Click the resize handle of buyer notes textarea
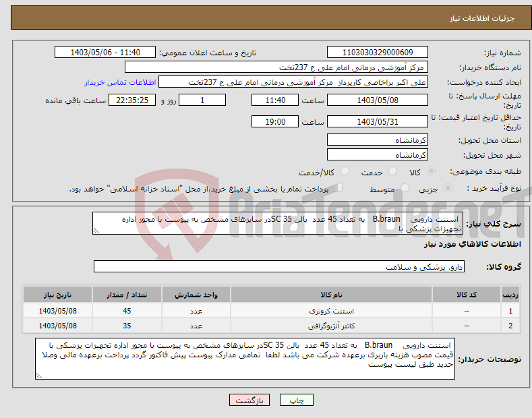The image size is (532, 418). [39, 376]
